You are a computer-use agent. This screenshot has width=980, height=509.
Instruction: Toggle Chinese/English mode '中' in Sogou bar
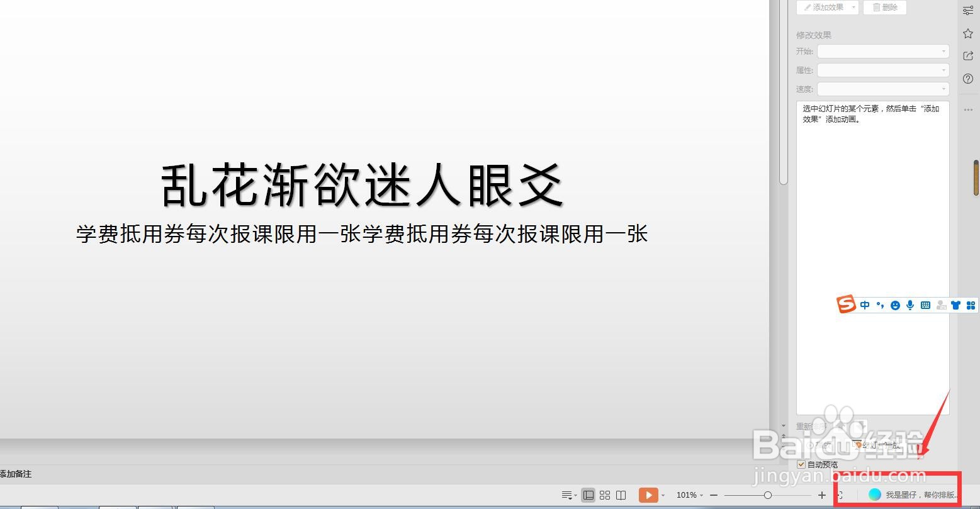(865, 305)
